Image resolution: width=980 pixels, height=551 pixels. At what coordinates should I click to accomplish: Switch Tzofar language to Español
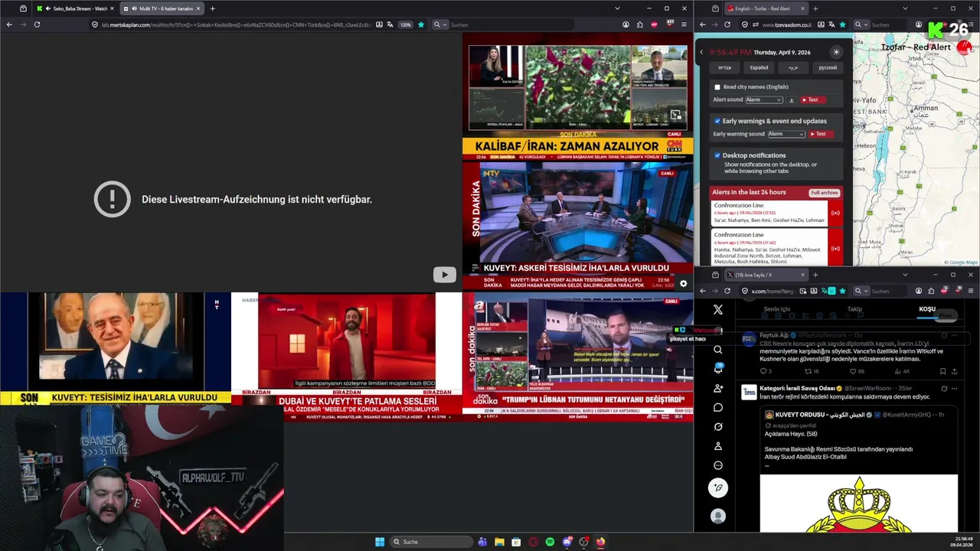(x=759, y=67)
